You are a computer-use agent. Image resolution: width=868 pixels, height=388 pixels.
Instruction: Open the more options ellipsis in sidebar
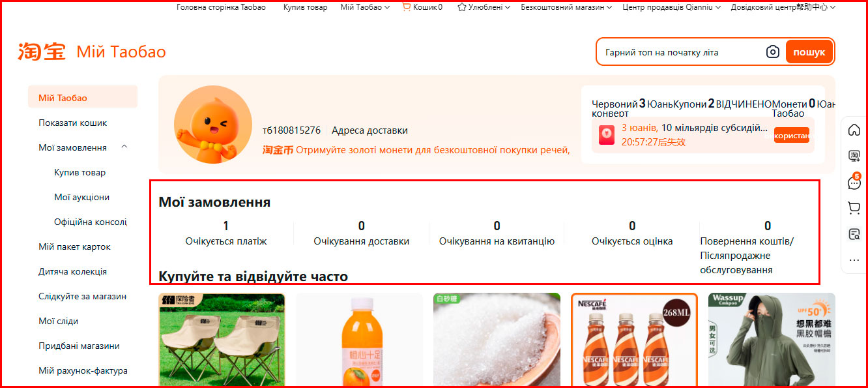coord(854,260)
